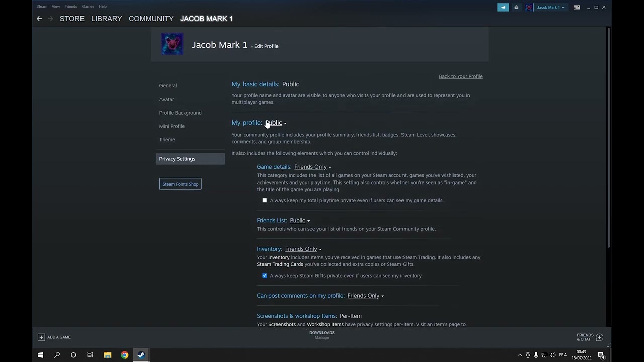Open the Help menu
The image size is (644, 362).
(x=103, y=6)
